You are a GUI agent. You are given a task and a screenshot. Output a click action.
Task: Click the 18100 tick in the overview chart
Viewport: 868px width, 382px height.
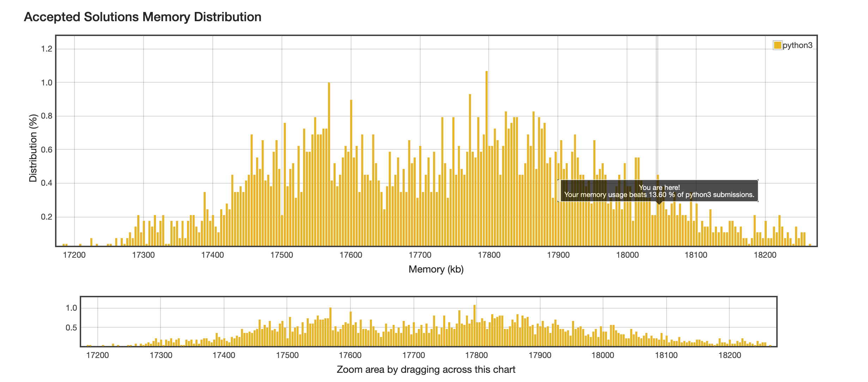click(666, 355)
